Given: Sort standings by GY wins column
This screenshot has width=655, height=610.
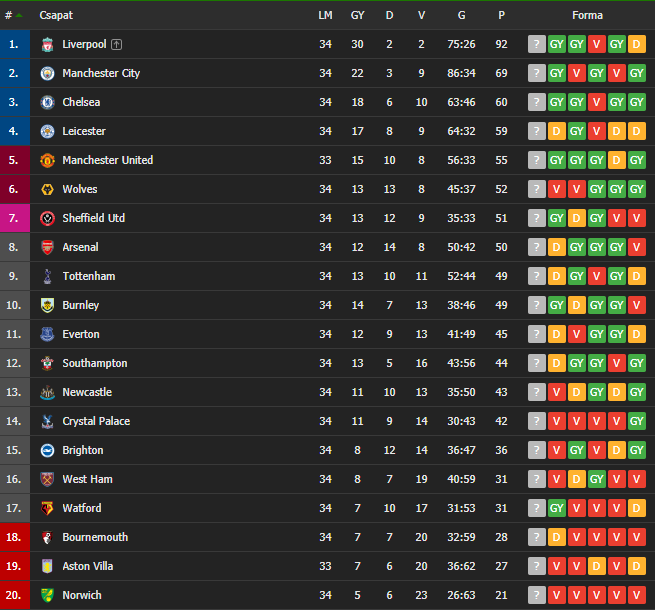Looking at the screenshot, I should click(357, 15).
